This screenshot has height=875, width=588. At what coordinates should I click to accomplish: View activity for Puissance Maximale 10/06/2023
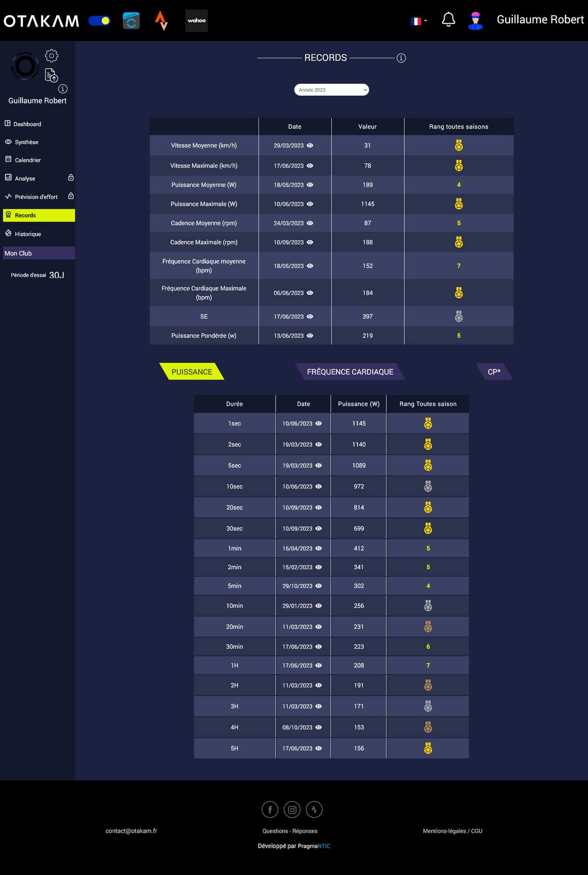click(310, 204)
